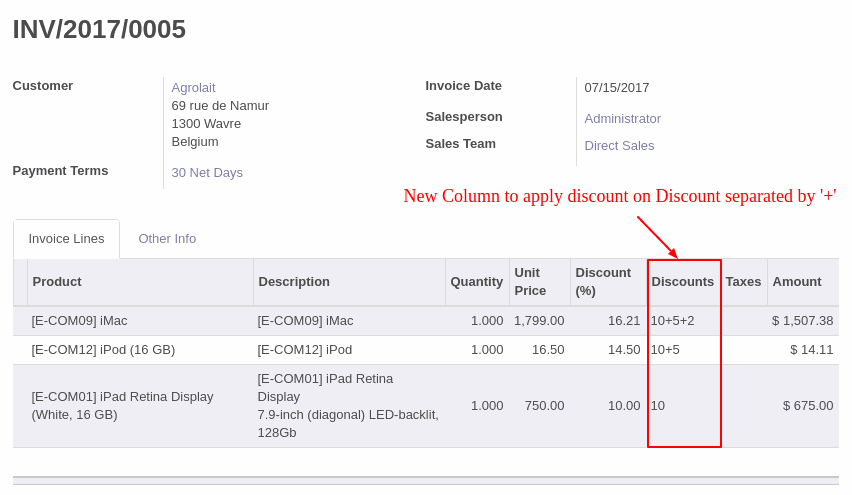Click the Amount column header
This screenshot has width=852, height=495.
point(797,281)
